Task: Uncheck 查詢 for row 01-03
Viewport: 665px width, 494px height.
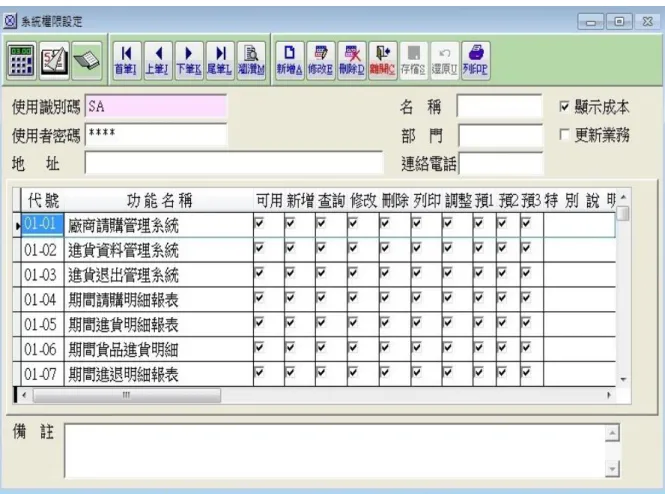Action: [321, 273]
